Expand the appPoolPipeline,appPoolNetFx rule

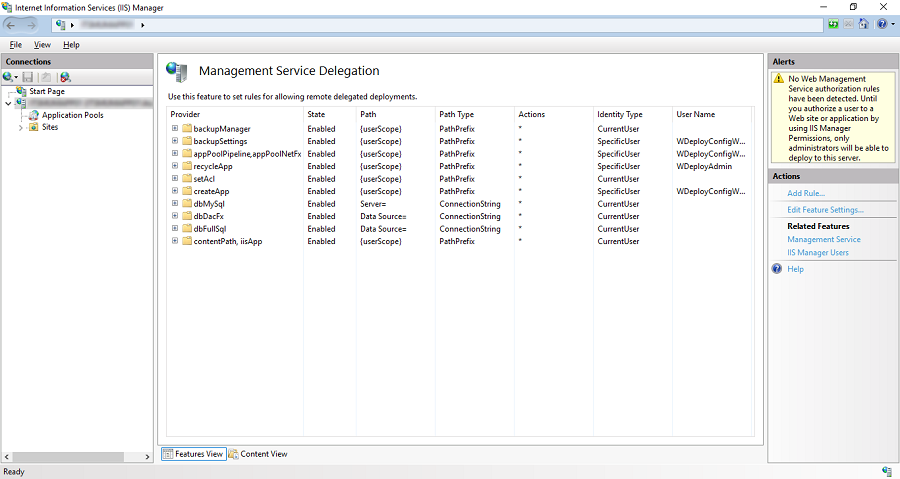click(174, 154)
